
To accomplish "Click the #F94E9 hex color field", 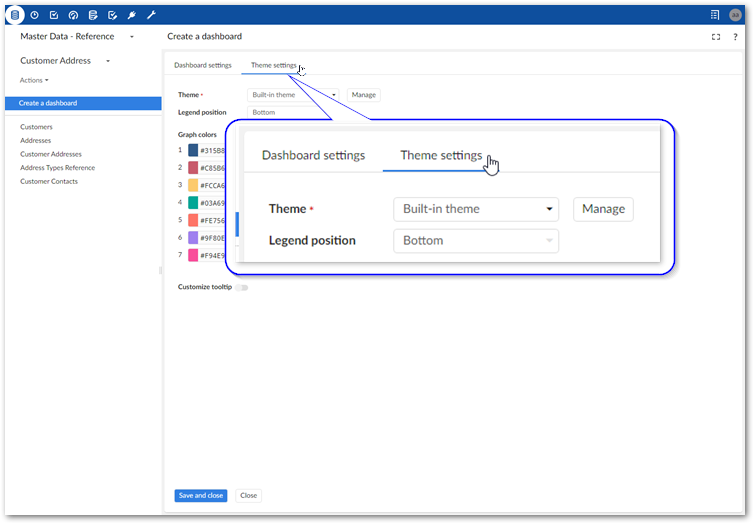I will 212,255.
